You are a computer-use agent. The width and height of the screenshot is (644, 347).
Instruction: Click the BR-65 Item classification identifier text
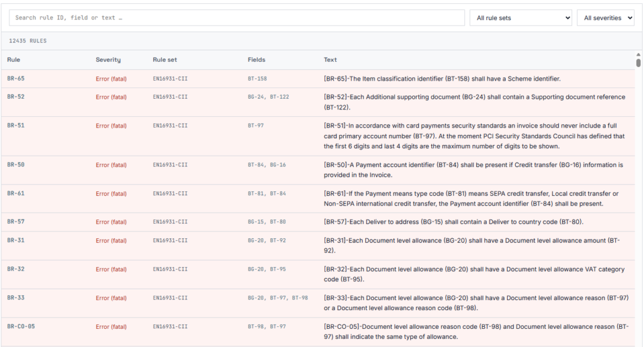click(x=442, y=79)
